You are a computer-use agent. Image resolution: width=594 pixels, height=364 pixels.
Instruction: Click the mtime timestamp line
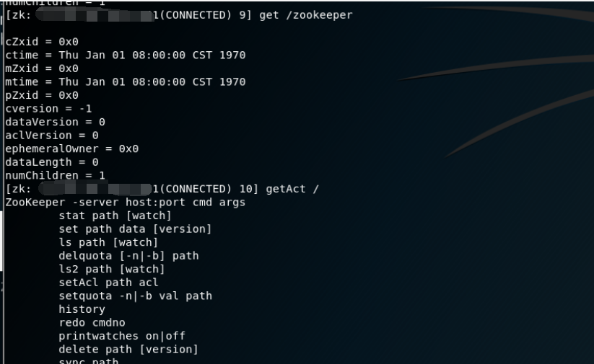click(x=125, y=82)
